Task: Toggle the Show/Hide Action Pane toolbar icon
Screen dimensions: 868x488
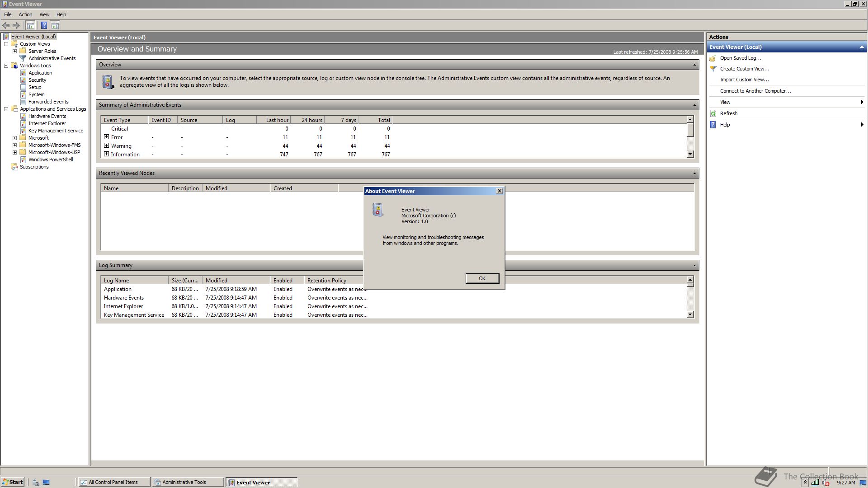Action: (x=55, y=26)
